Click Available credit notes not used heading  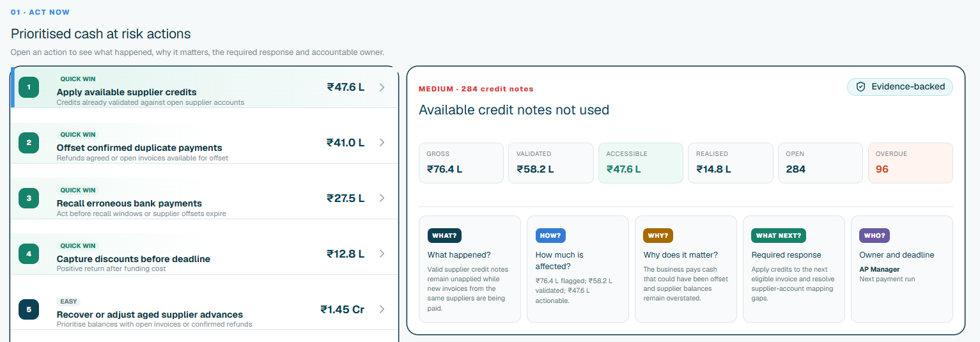point(514,110)
